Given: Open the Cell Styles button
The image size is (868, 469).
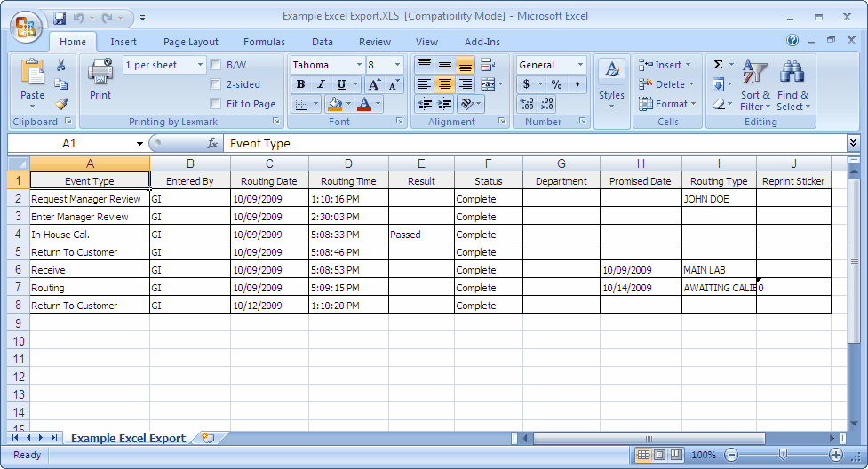Looking at the screenshot, I should point(611,85).
